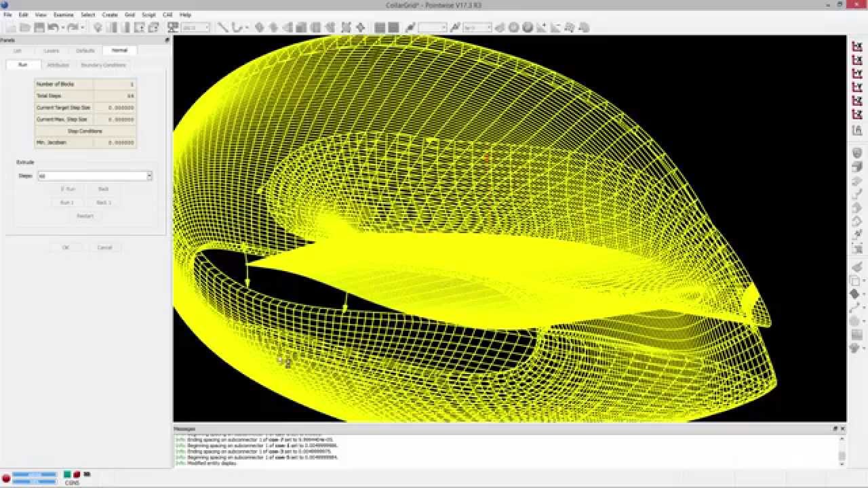Open the Grid menu

coord(130,14)
